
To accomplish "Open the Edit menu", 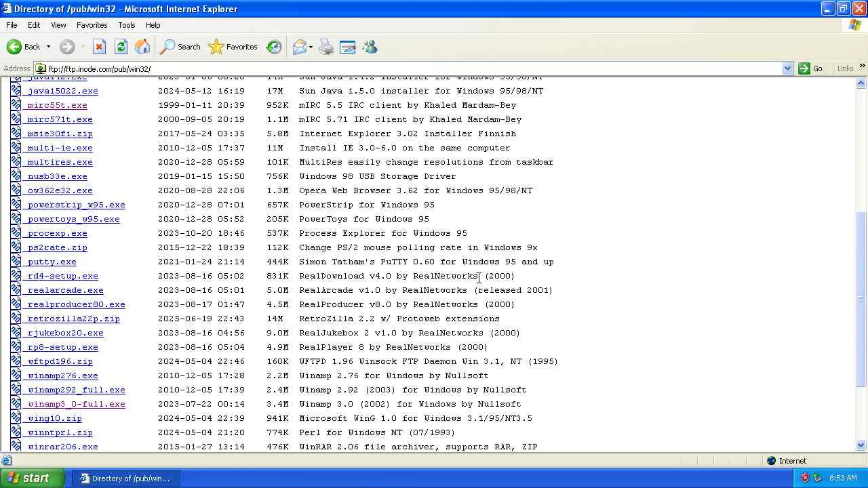I will [x=34, y=25].
